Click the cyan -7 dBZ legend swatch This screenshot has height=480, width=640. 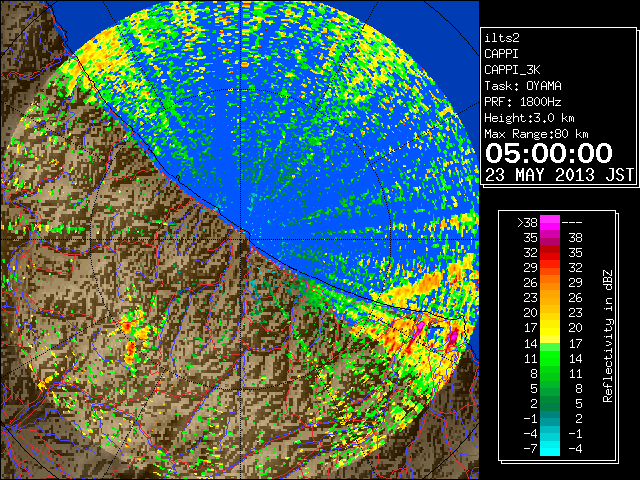pos(550,448)
